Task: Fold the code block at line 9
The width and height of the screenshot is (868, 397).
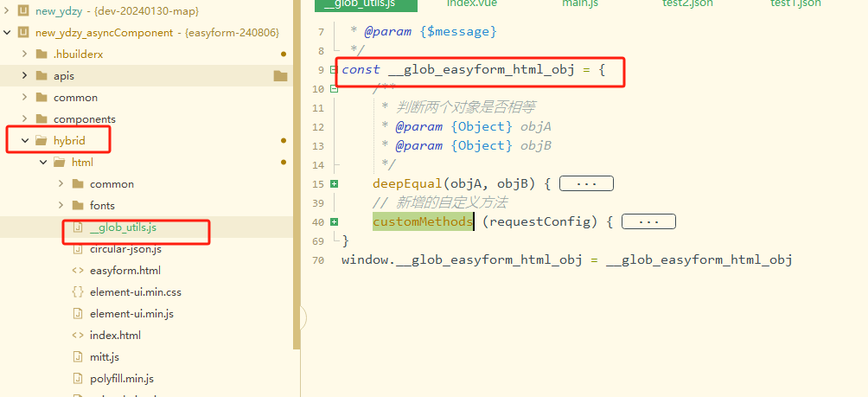Action: [x=334, y=69]
